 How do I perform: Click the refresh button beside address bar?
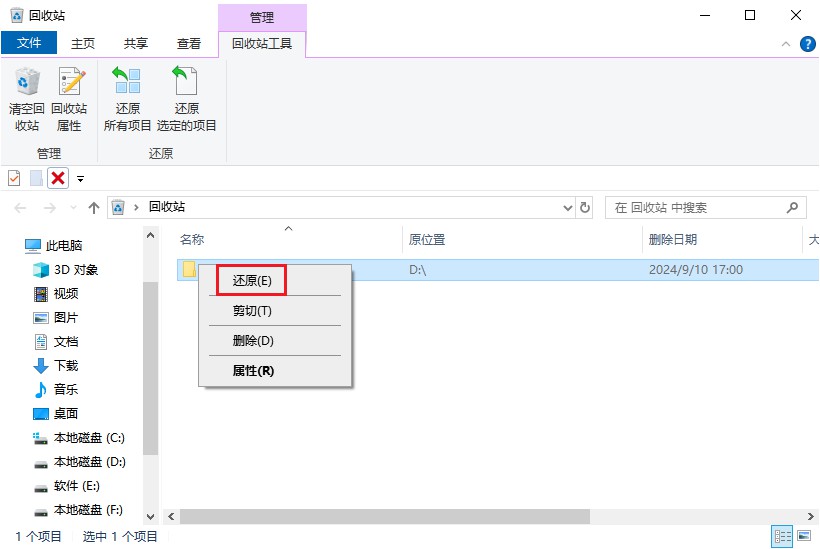pyautogui.click(x=585, y=208)
